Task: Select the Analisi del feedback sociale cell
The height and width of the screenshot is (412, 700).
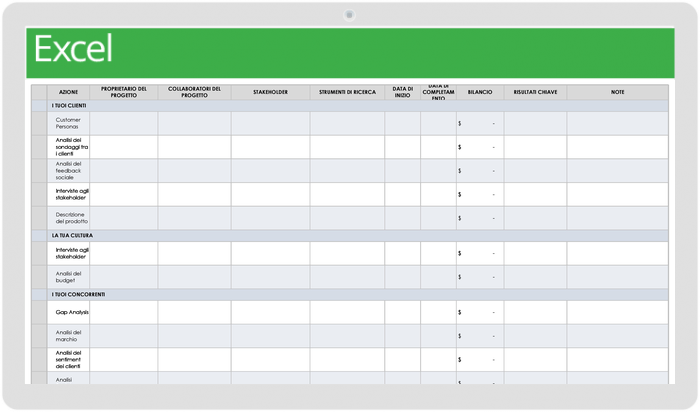Action: (x=68, y=170)
